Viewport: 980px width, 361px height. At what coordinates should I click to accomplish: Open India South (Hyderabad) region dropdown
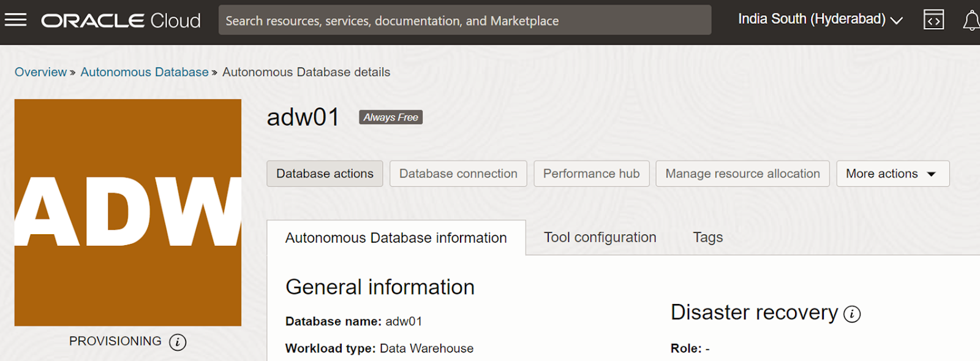(820, 20)
